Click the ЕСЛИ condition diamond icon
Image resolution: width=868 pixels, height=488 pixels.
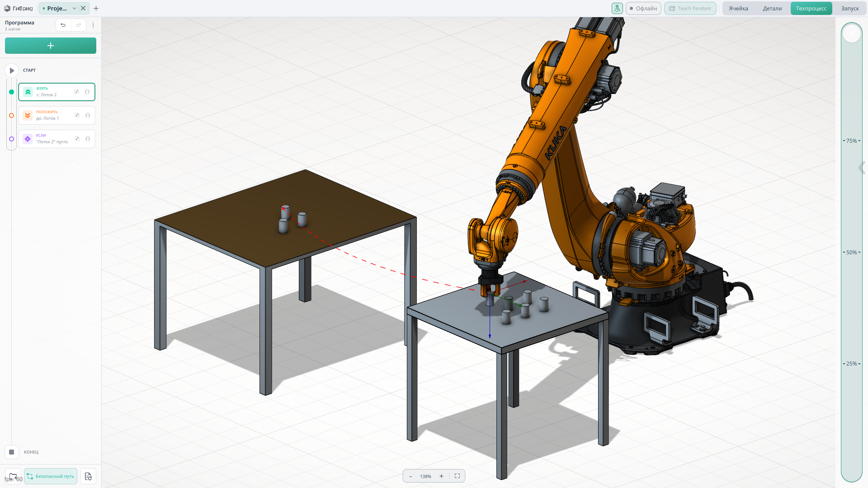click(x=28, y=139)
